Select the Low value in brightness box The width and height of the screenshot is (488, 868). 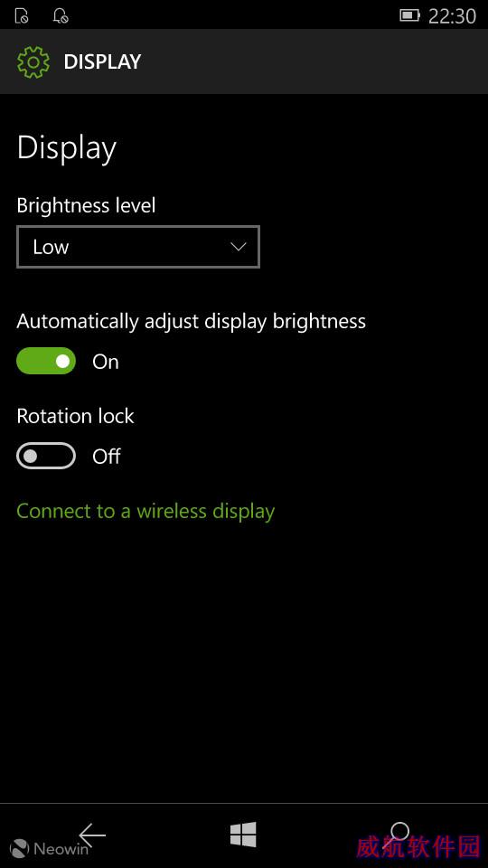pos(51,247)
